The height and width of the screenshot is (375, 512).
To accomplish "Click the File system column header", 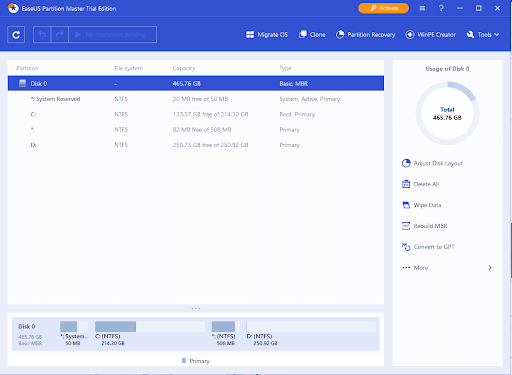I will point(128,68).
